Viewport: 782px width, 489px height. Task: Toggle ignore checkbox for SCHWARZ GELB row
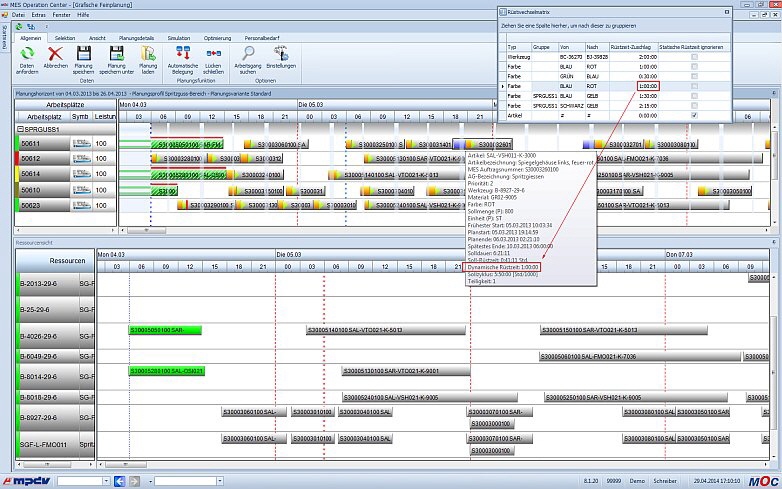coord(694,106)
